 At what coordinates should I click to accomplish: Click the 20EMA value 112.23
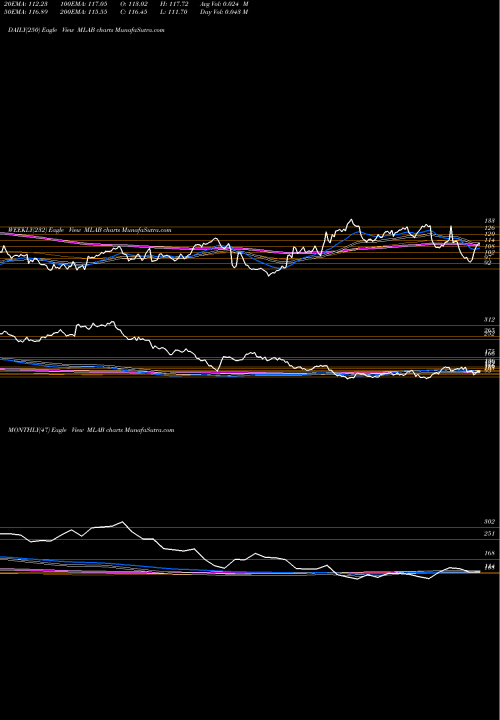click(x=28, y=4)
